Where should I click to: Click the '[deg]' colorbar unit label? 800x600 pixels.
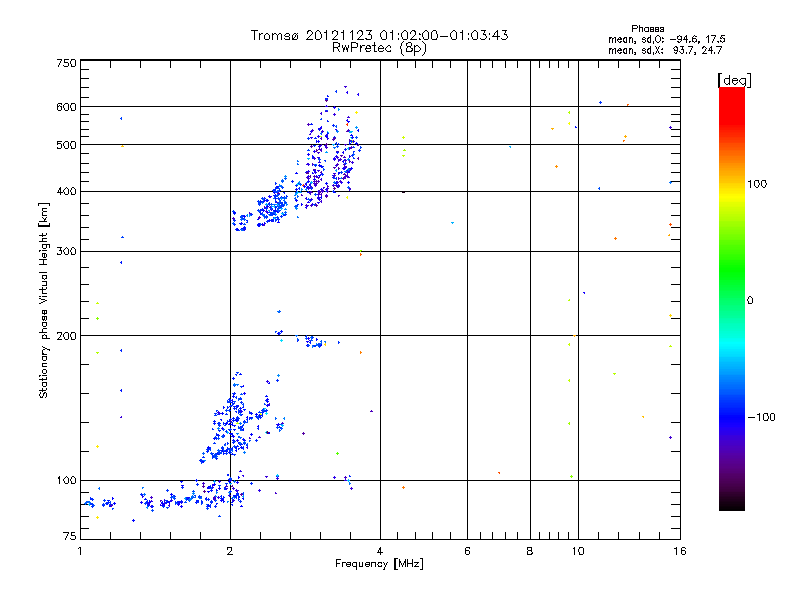tap(734, 80)
